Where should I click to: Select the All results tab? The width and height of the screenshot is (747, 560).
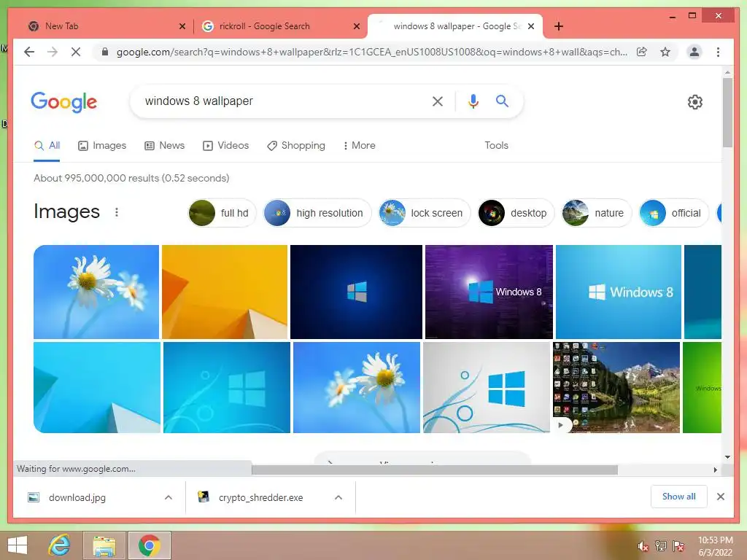pos(47,145)
